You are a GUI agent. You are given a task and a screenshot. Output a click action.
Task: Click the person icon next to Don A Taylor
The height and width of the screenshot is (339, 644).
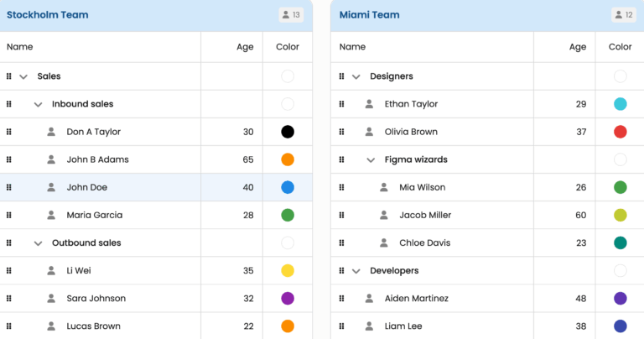pos(51,132)
